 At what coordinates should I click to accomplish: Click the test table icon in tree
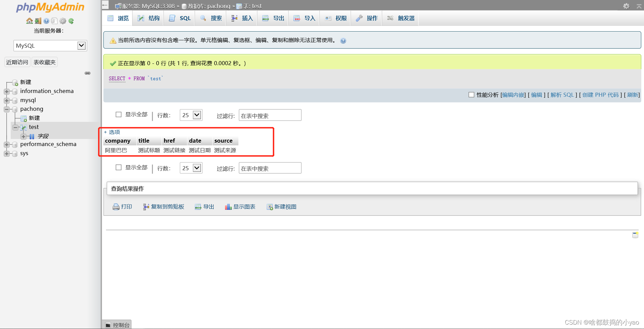pos(24,128)
